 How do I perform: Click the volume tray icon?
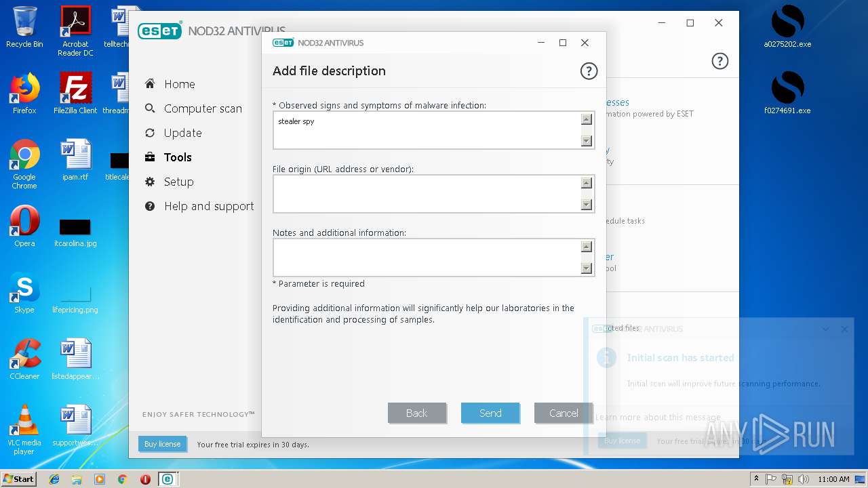[x=804, y=479]
